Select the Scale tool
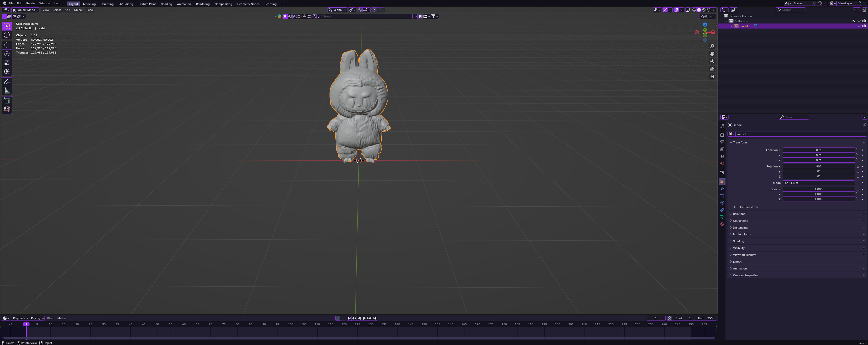 [7, 63]
